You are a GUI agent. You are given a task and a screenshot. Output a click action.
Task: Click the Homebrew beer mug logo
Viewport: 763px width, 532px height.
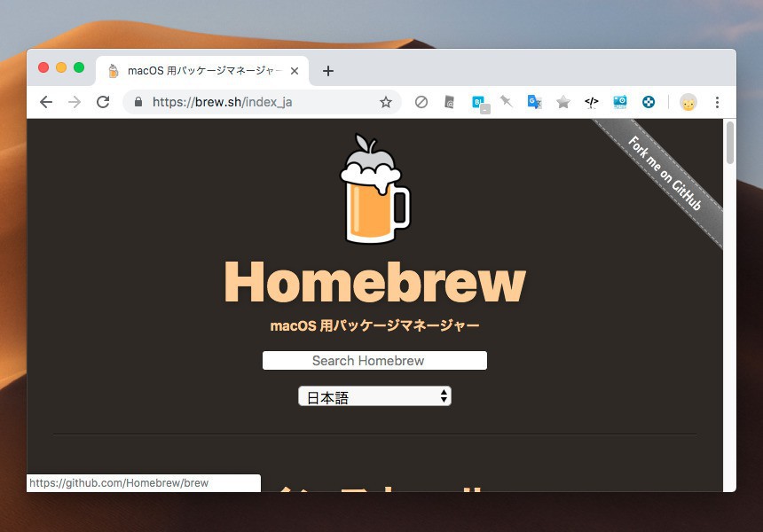click(x=374, y=189)
